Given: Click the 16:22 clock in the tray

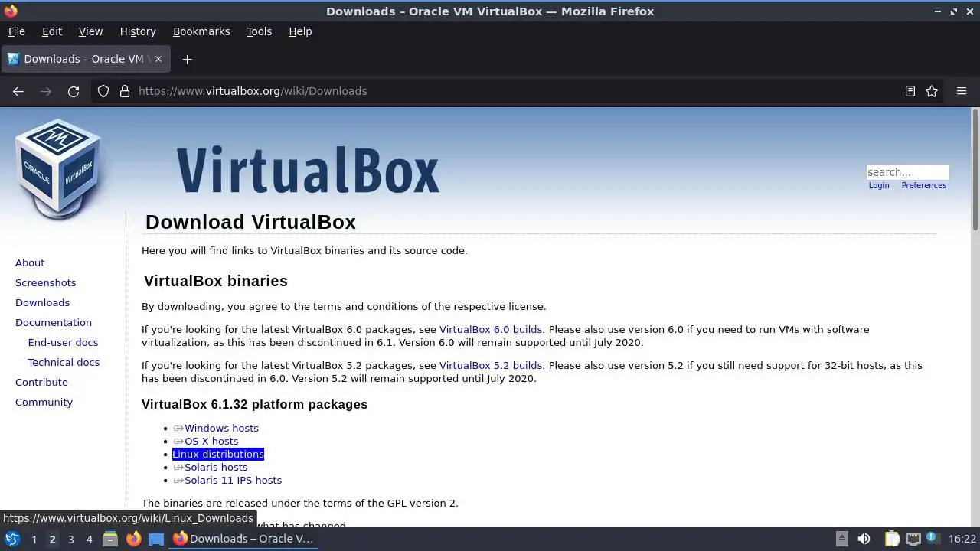Looking at the screenshot, I should pyautogui.click(x=962, y=539).
